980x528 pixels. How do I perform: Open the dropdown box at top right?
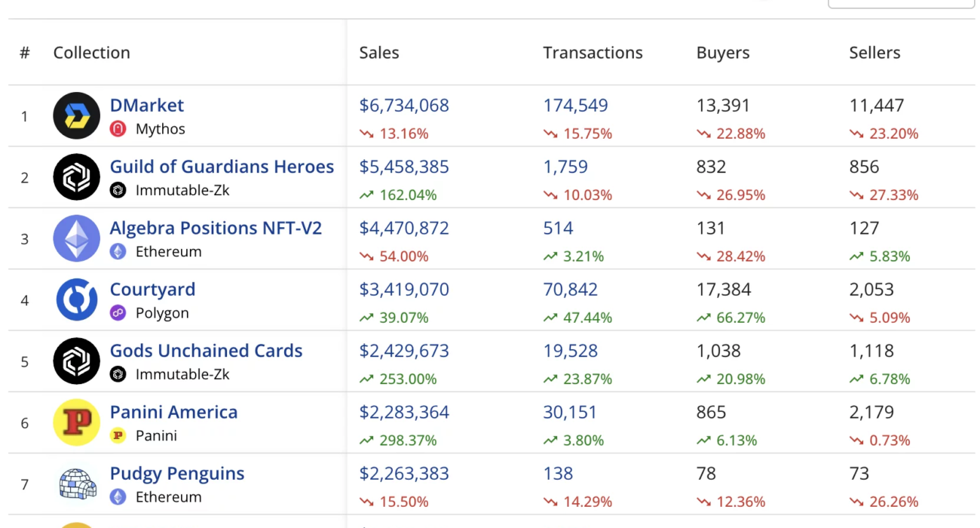pyautogui.click(x=901, y=4)
